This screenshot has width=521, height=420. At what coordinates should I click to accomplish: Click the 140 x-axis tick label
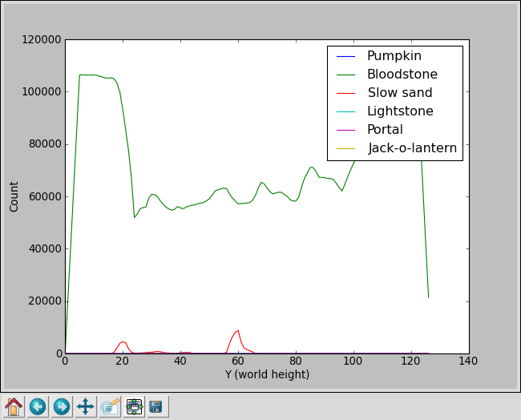468,361
